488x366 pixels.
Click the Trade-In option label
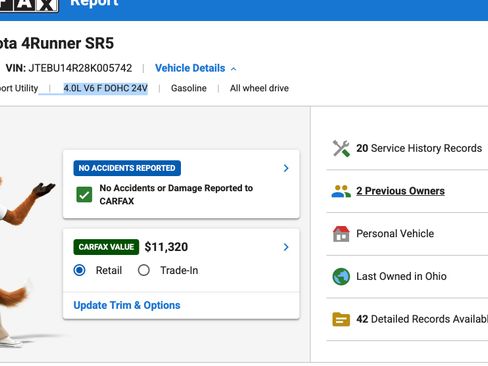pyautogui.click(x=179, y=270)
